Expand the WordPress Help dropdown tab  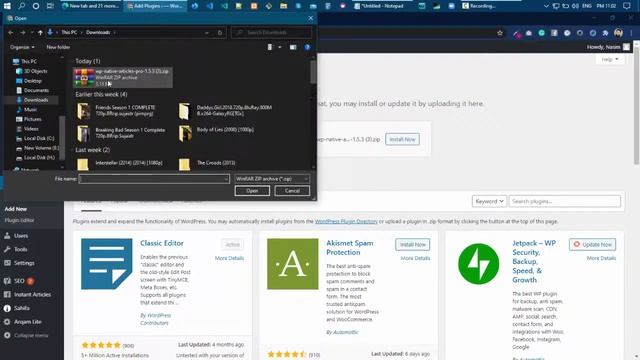[x=610, y=60]
